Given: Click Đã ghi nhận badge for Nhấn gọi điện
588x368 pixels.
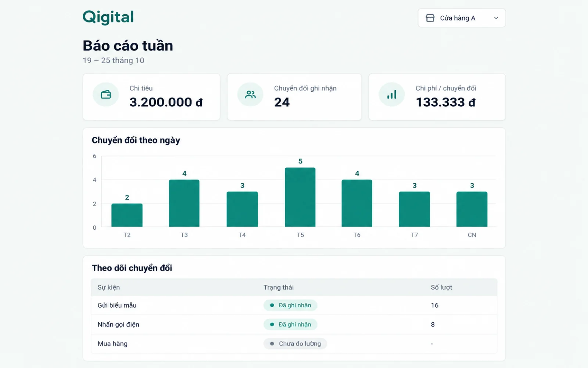Looking at the screenshot, I should [x=290, y=325].
